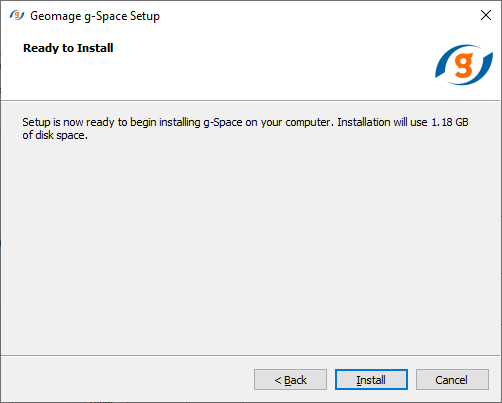Start installation with the Install button
Viewport: 502px width, 403px height.
point(371,379)
